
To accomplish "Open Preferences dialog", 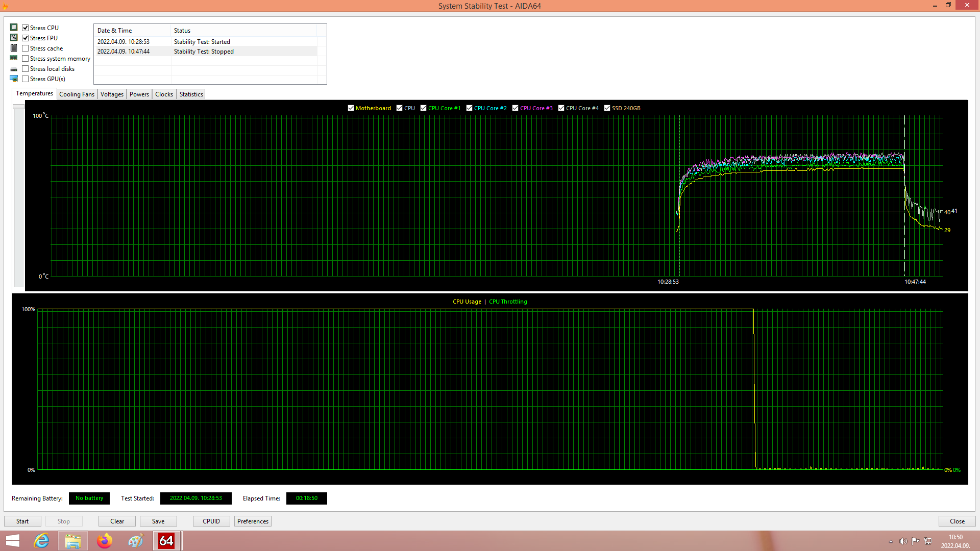I will pyautogui.click(x=253, y=521).
